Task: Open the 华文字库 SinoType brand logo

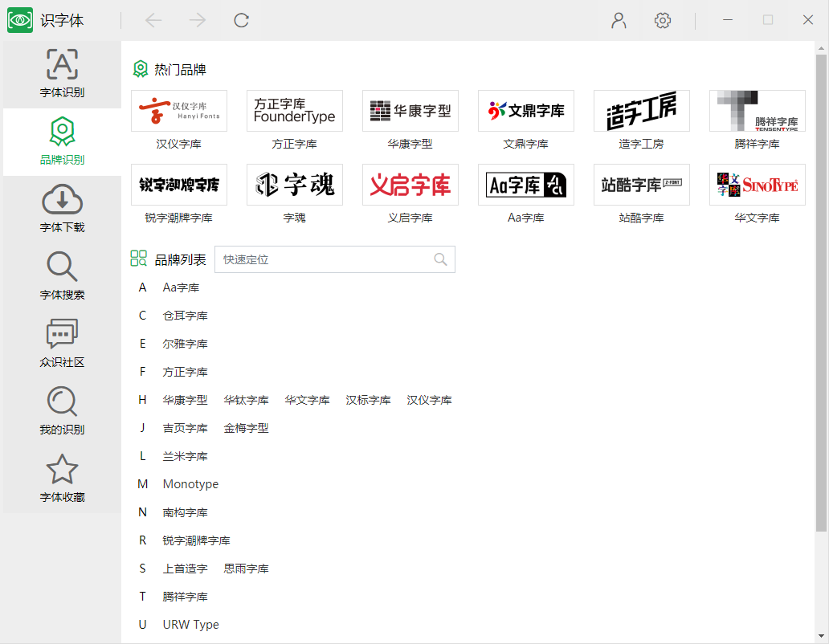Action: [x=758, y=185]
